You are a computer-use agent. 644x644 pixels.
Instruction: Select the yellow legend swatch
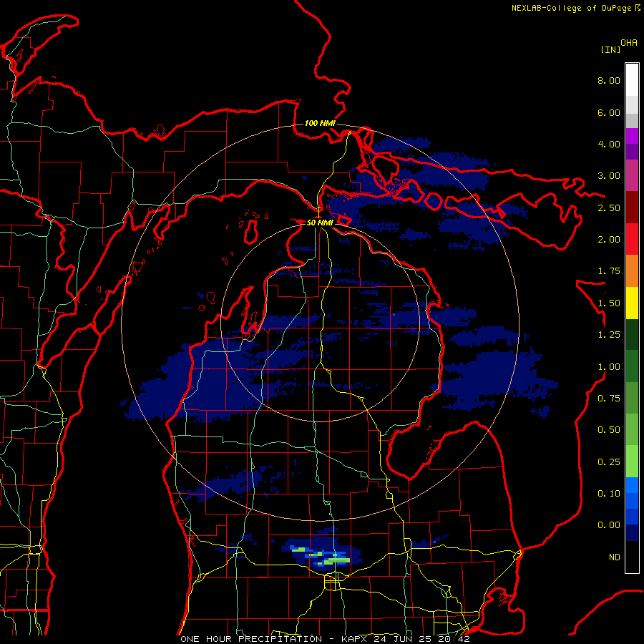[x=632, y=303]
